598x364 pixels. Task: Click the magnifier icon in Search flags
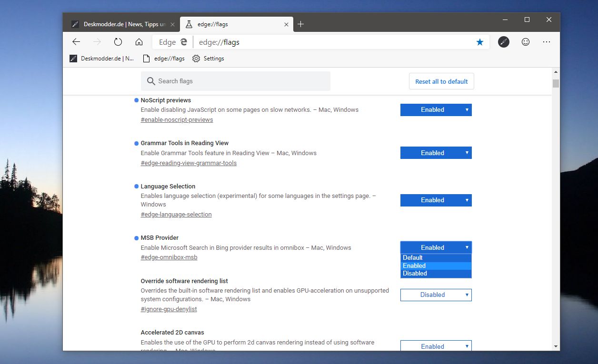[151, 81]
